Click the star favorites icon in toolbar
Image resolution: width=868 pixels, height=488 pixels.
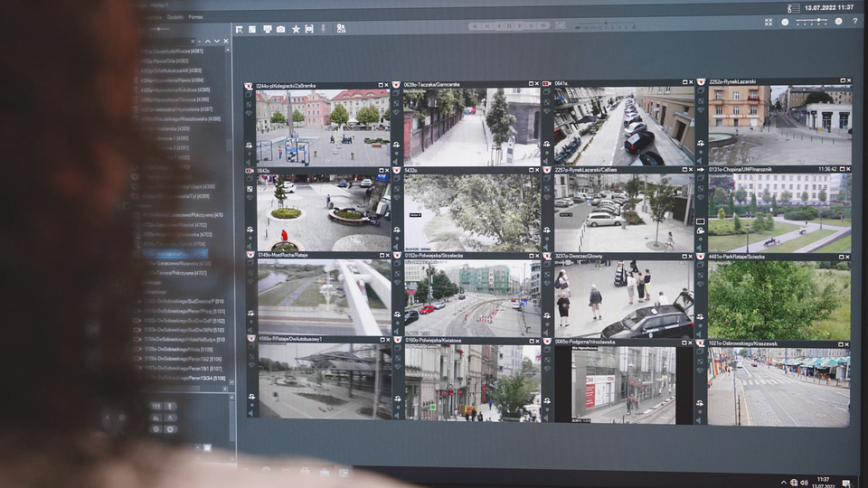click(295, 29)
